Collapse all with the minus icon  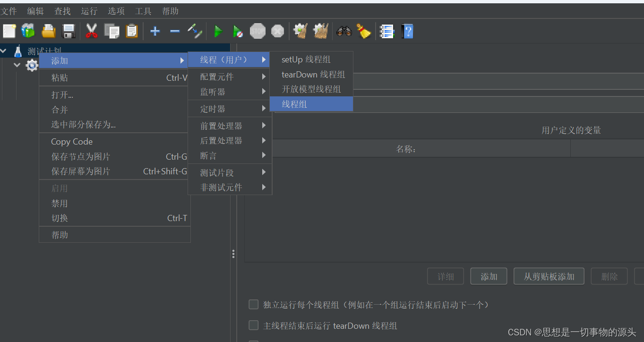[175, 31]
